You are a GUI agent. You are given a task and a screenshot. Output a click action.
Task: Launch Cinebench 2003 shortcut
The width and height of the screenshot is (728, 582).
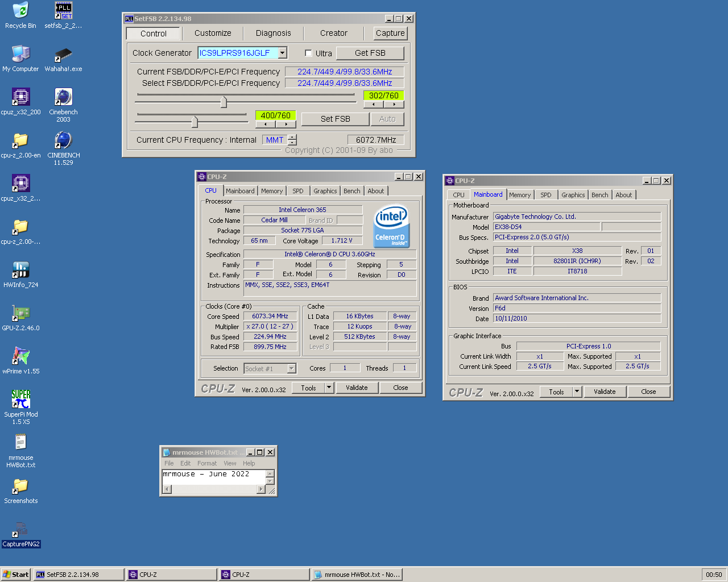pyautogui.click(x=63, y=105)
